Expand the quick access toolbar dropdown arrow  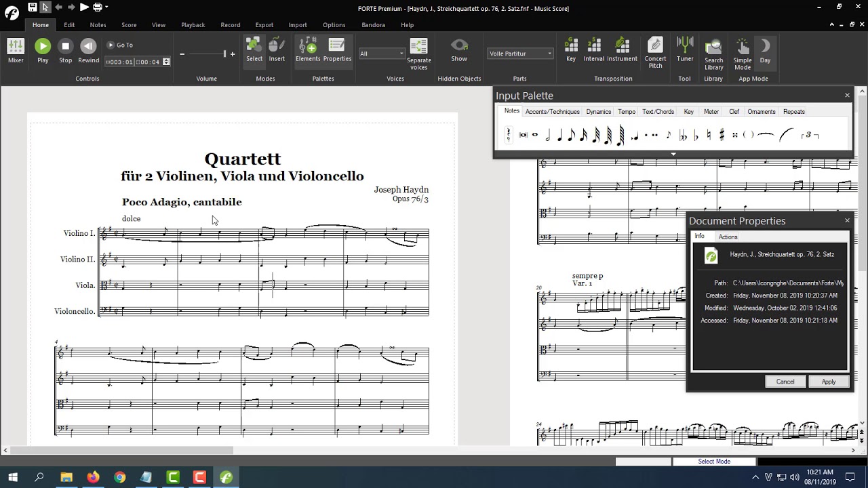click(106, 7)
